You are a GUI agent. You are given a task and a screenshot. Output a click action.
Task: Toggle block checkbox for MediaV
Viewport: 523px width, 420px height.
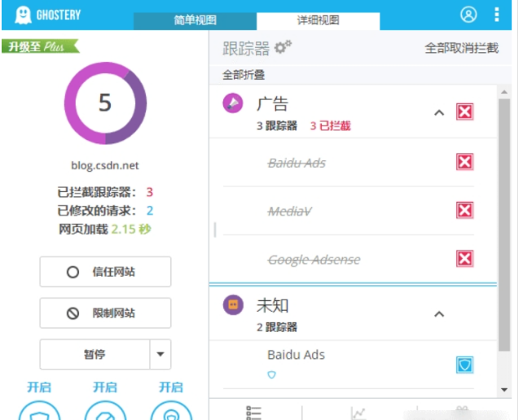pos(464,210)
